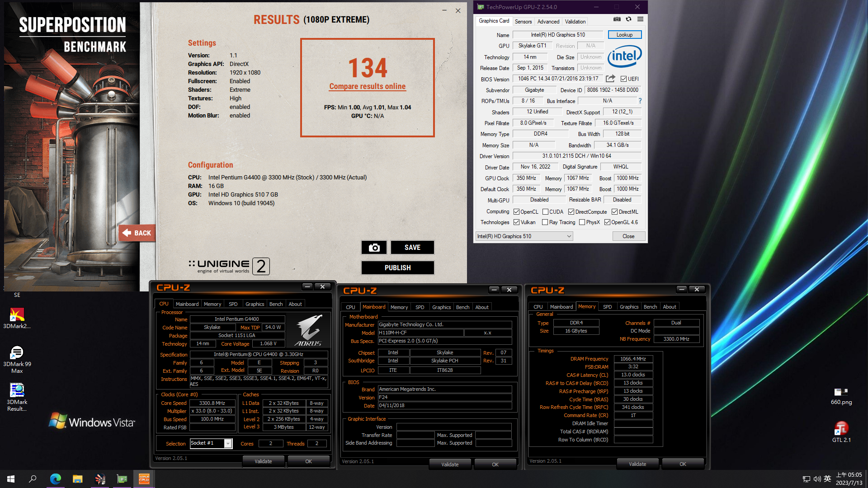Open the 3DMark2 desktop shortcut
Image resolution: width=868 pixels, height=488 pixels.
pyautogui.click(x=17, y=318)
